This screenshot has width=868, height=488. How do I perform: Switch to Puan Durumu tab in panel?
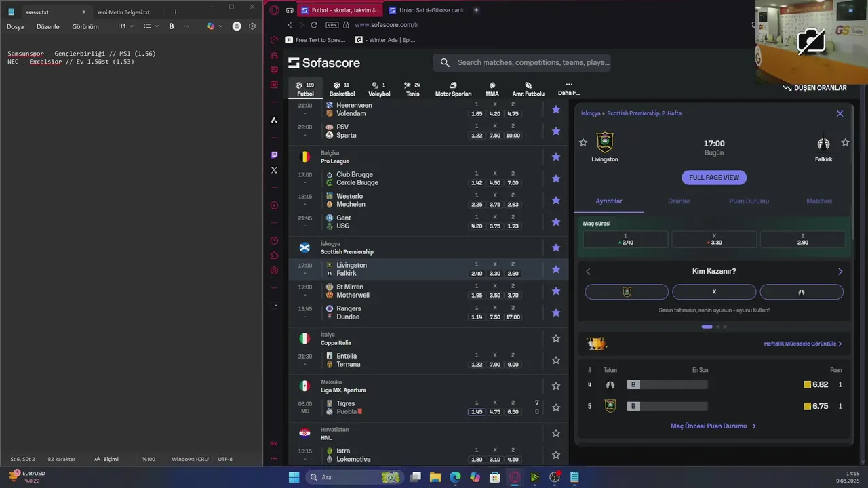coord(749,201)
